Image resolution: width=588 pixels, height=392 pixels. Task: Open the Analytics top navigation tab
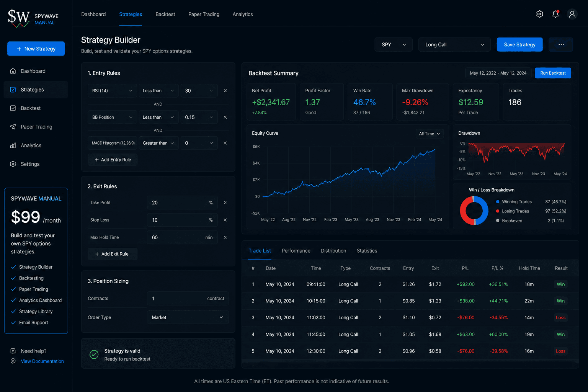pyautogui.click(x=243, y=14)
